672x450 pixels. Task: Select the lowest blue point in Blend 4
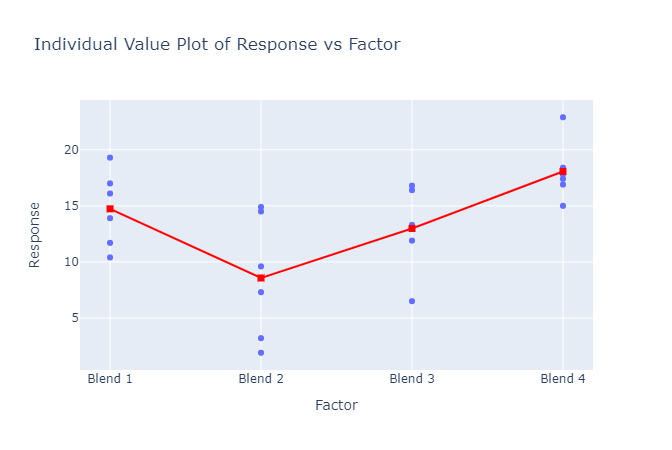click(x=563, y=206)
